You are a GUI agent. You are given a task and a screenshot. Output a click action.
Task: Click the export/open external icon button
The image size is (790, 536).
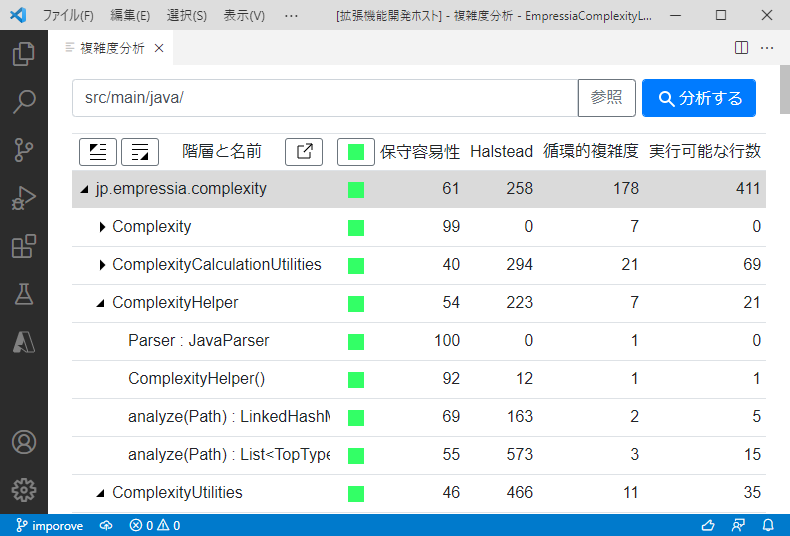pos(304,152)
